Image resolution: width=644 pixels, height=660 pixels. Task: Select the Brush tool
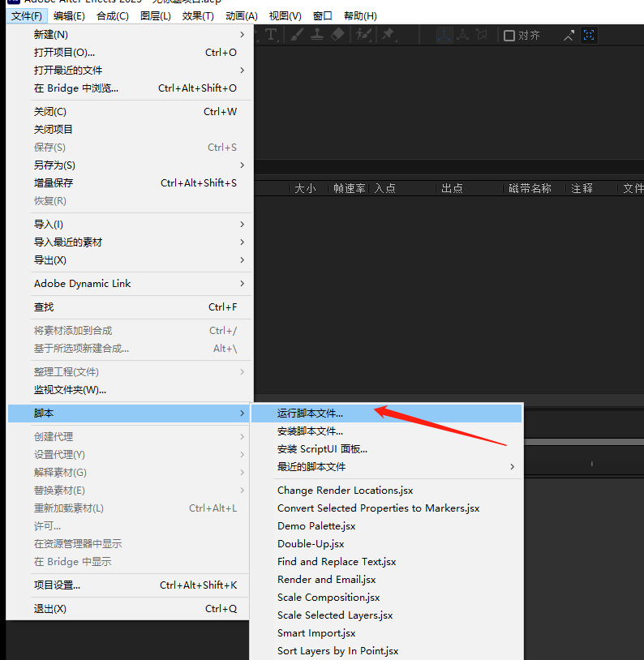click(297, 35)
